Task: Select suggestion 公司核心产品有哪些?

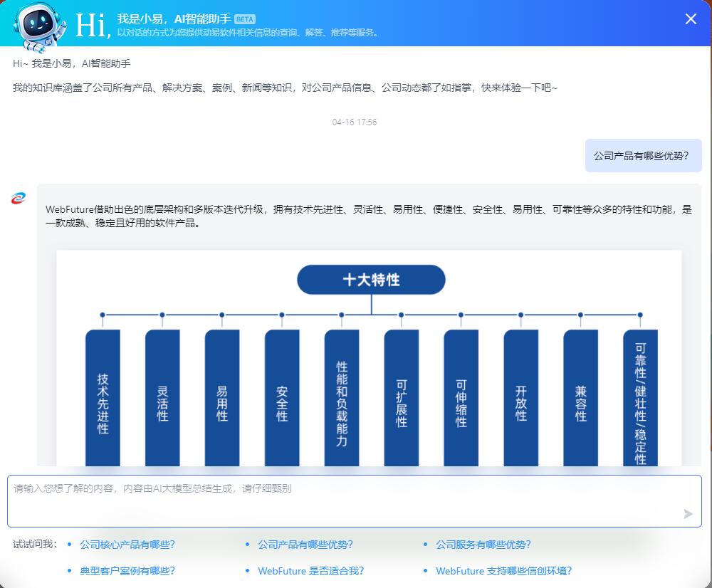Action: pyautogui.click(x=127, y=545)
